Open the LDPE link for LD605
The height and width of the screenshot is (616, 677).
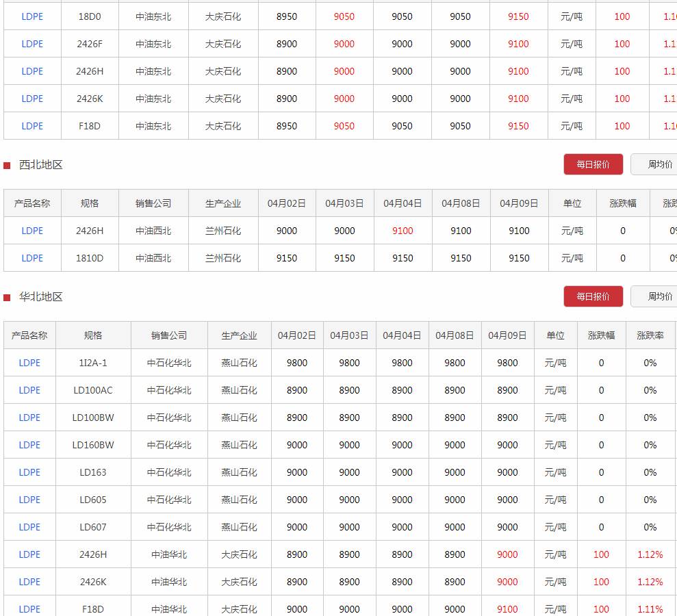point(29,500)
